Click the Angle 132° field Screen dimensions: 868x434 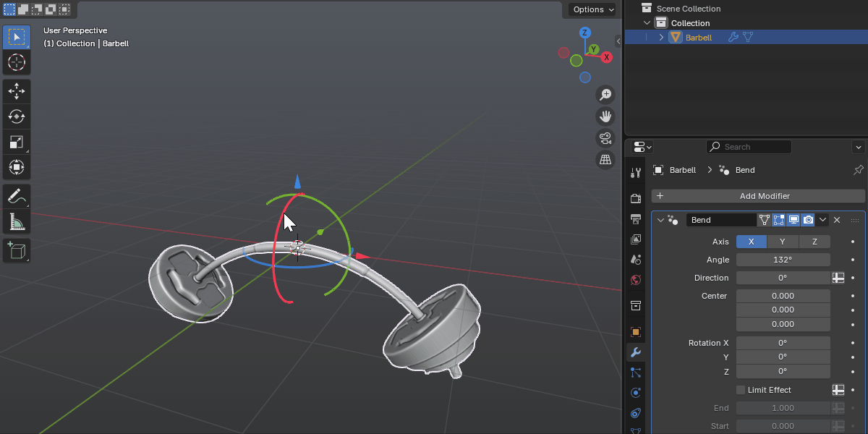pyautogui.click(x=783, y=260)
